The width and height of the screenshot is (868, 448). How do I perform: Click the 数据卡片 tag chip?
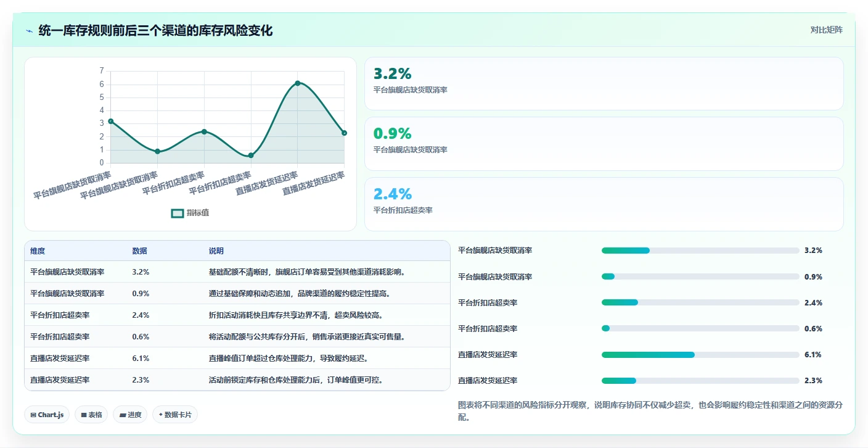[175, 415]
